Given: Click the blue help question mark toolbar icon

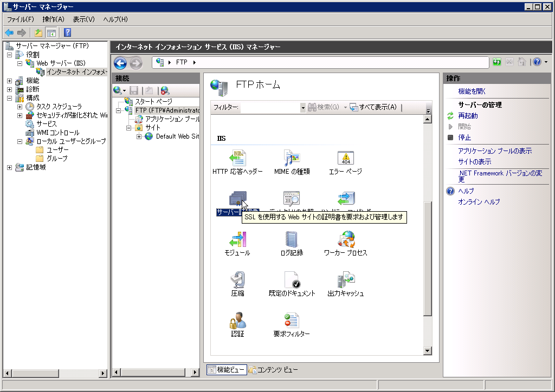Looking at the screenshot, I should (x=67, y=33).
